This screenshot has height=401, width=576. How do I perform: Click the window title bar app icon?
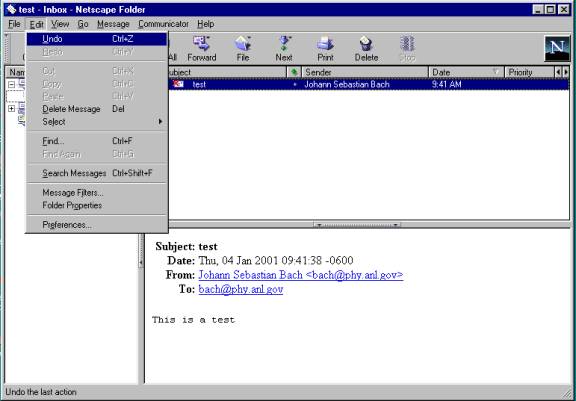(11, 9)
